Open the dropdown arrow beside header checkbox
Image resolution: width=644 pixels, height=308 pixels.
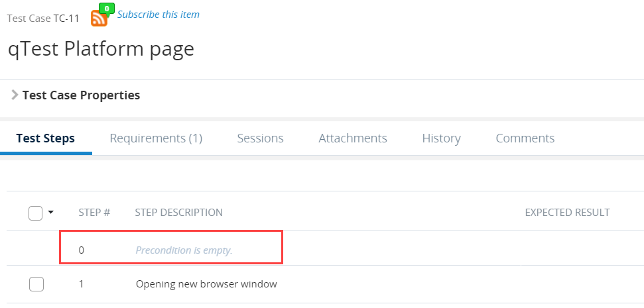point(51,213)
